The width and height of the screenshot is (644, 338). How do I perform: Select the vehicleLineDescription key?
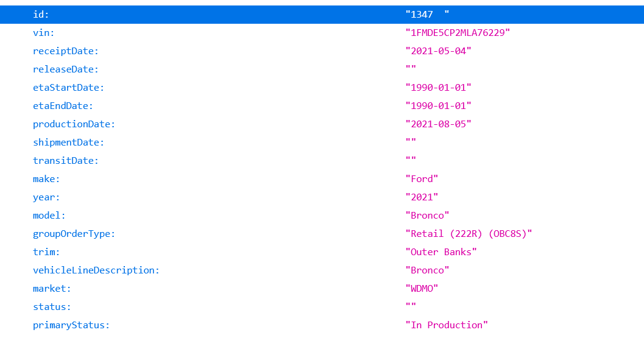pos(96,270)
